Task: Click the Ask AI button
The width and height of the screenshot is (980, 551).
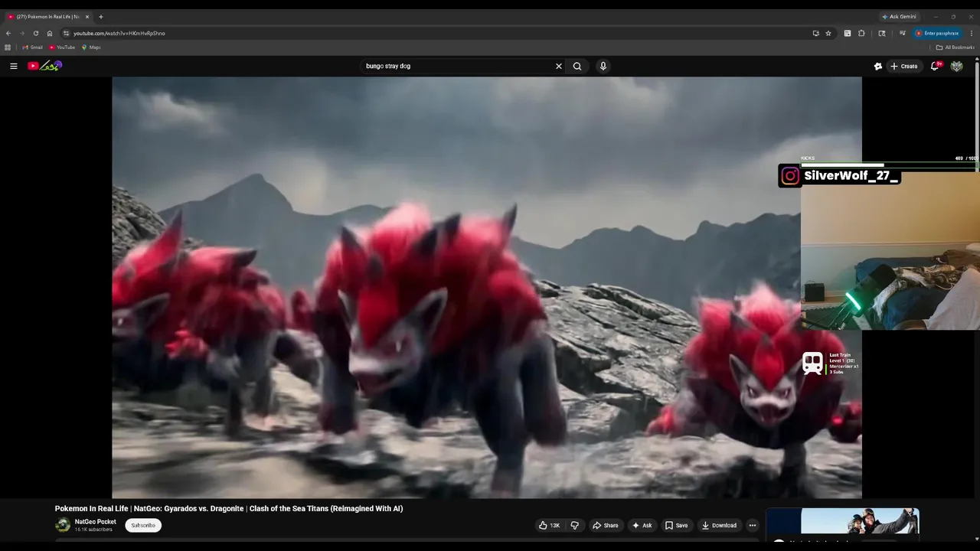Action: point(642,525)
